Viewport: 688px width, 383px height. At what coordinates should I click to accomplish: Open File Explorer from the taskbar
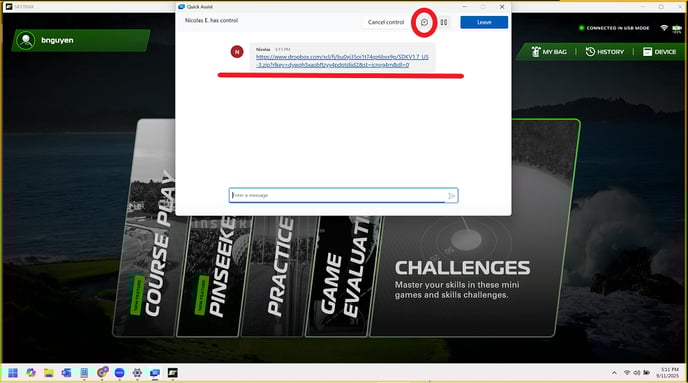[48, 373]
